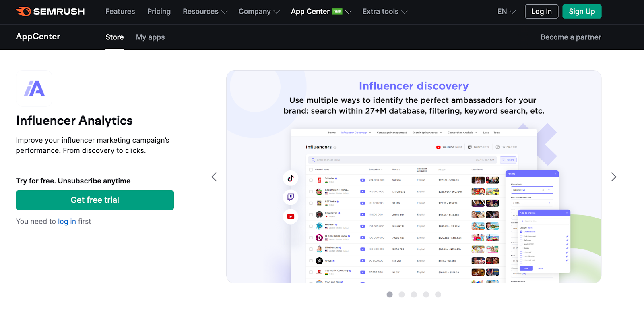Image resolution: width=644 pixels, height=316 pixels.
Task: Click the NEW badge beside App Center
Action: click(337, 11)
